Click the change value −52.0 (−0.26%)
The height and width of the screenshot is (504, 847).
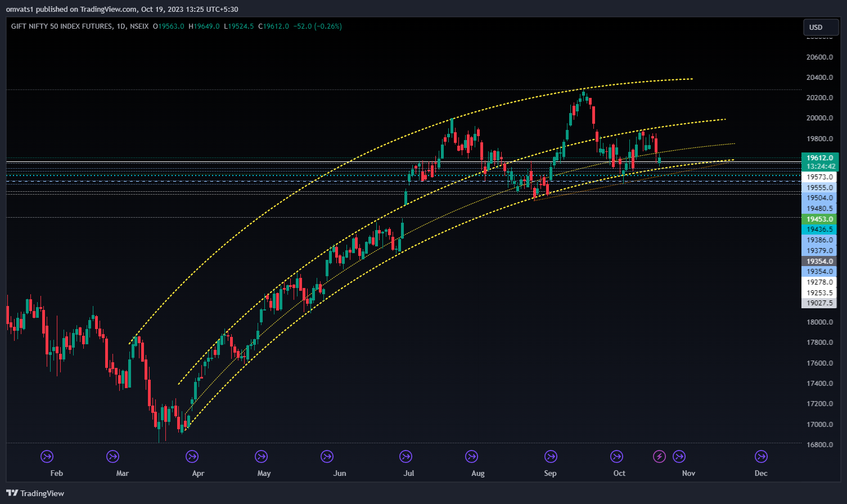318,26
